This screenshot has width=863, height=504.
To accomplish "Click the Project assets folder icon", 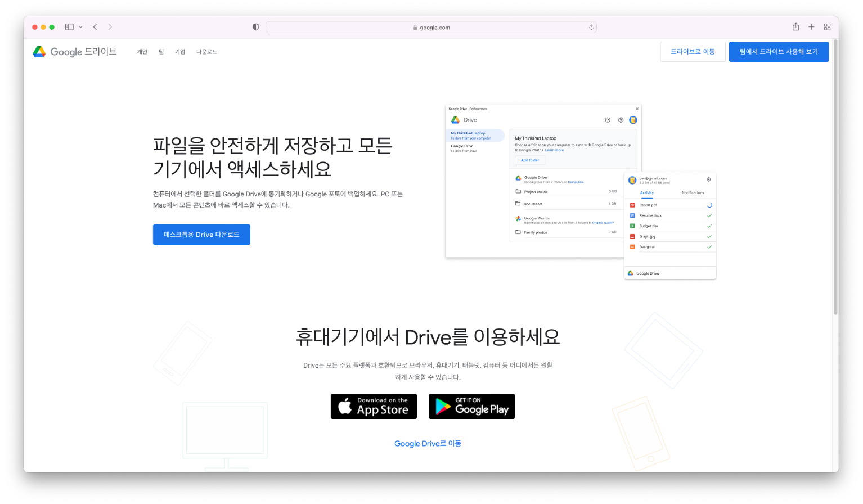I will click(x=518, y=191).
